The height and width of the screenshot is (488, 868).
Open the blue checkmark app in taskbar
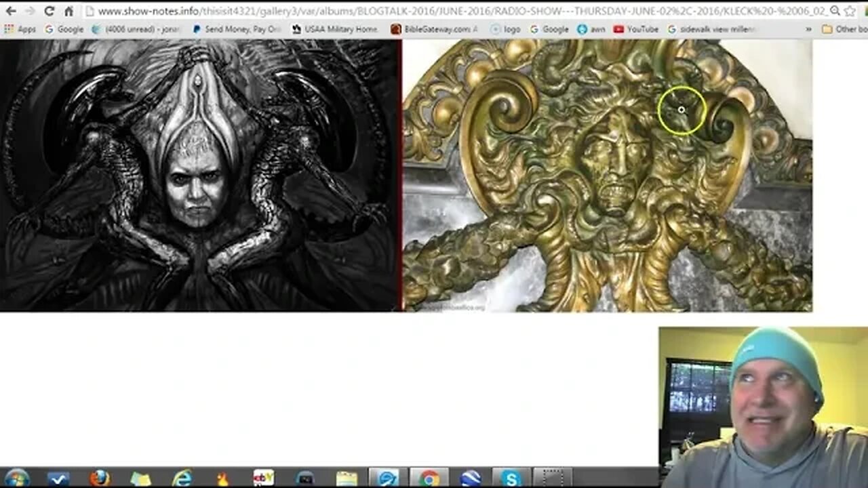coord(58,478)
